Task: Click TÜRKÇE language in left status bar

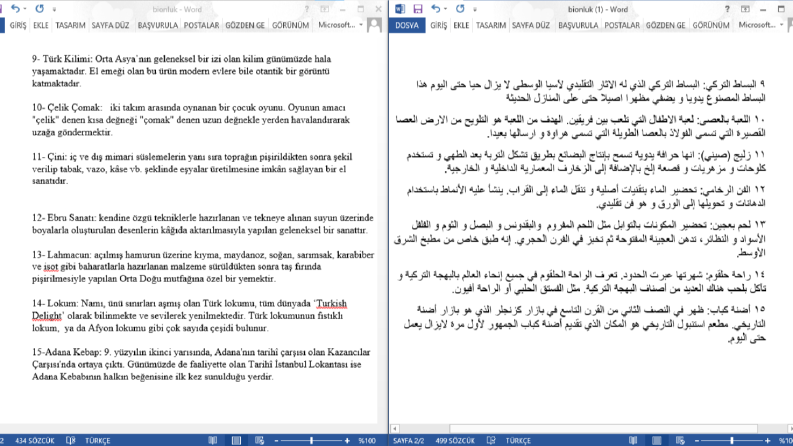Action: (x=98, y=440)
